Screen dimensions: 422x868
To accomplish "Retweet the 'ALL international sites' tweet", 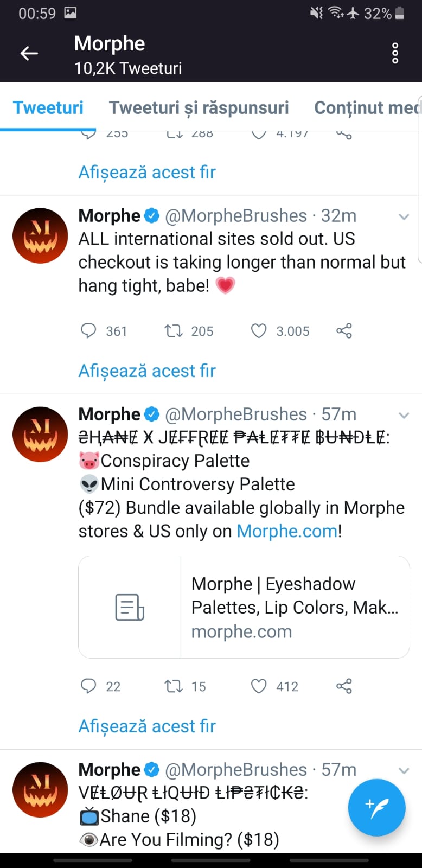I will click(x=174, y=330).
